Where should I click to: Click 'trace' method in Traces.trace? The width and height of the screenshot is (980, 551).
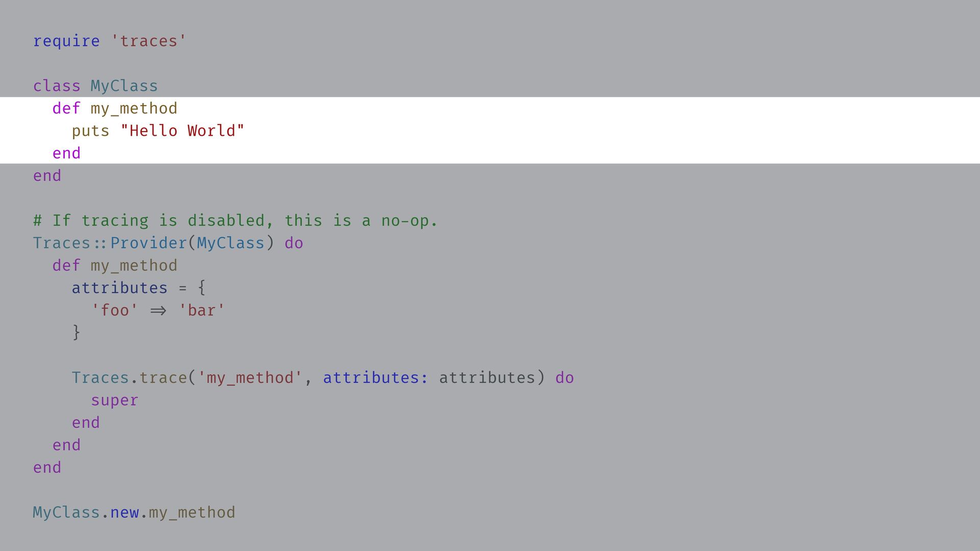(163, 378)
